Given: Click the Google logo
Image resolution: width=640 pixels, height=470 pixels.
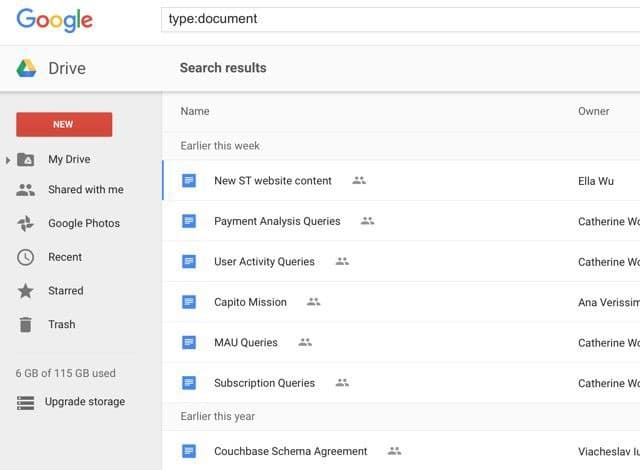Looking at the screenshot, I should (x=55, y=19).
